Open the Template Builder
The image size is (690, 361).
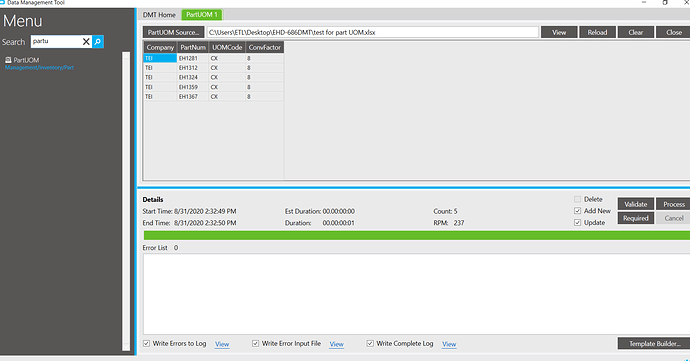(x=654, y=343)
